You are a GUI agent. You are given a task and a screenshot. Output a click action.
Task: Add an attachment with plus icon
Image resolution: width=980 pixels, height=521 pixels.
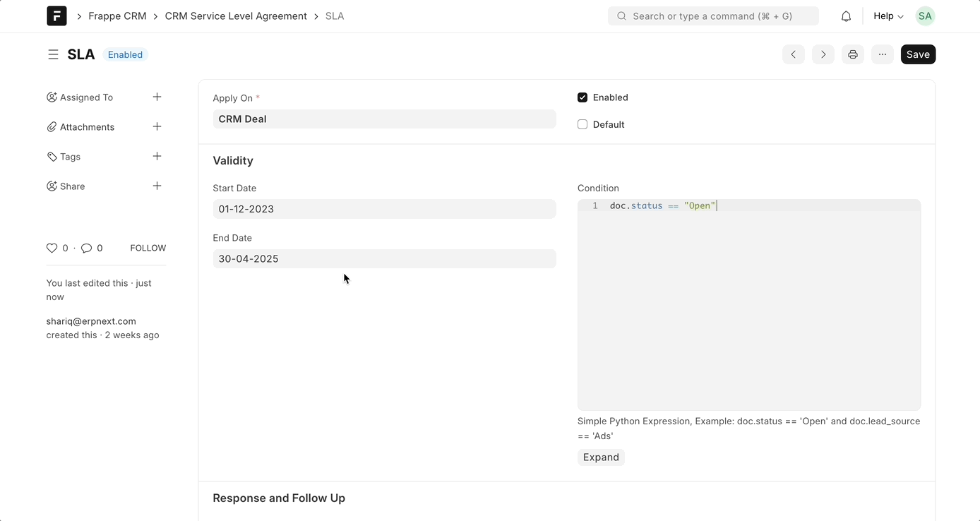[x=157, y=126]
